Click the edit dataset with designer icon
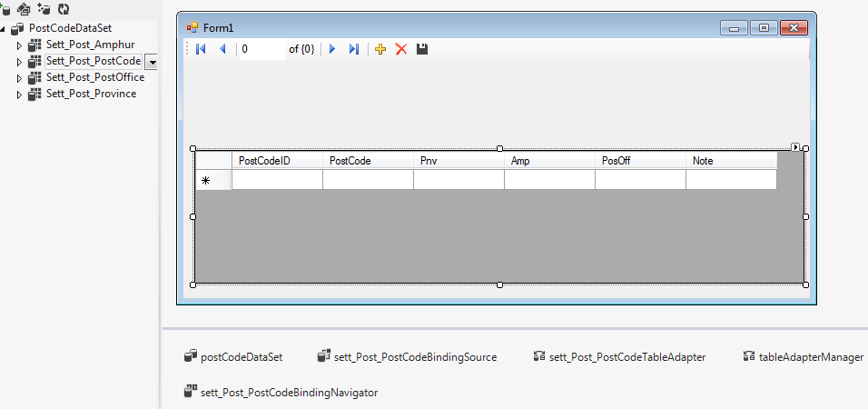 coord(24,8)
